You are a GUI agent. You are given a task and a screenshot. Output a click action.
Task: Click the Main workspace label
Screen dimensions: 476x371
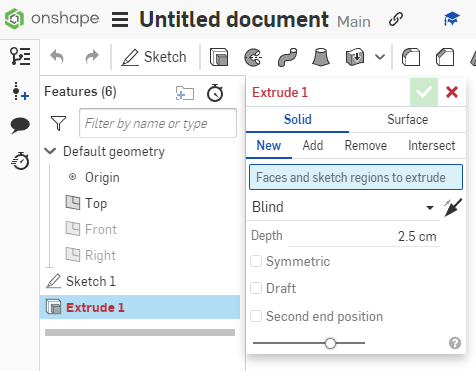[x=354, y=22]
